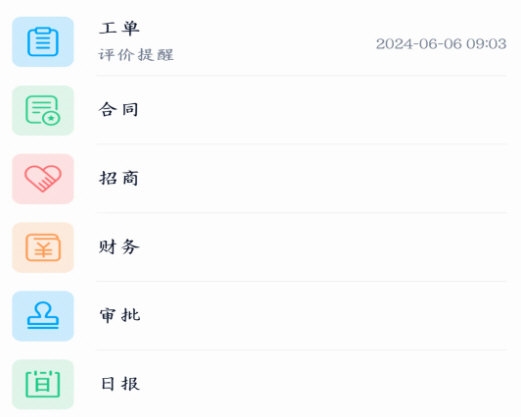
Task: Open the 财务 label
Action: coord(119,247)
